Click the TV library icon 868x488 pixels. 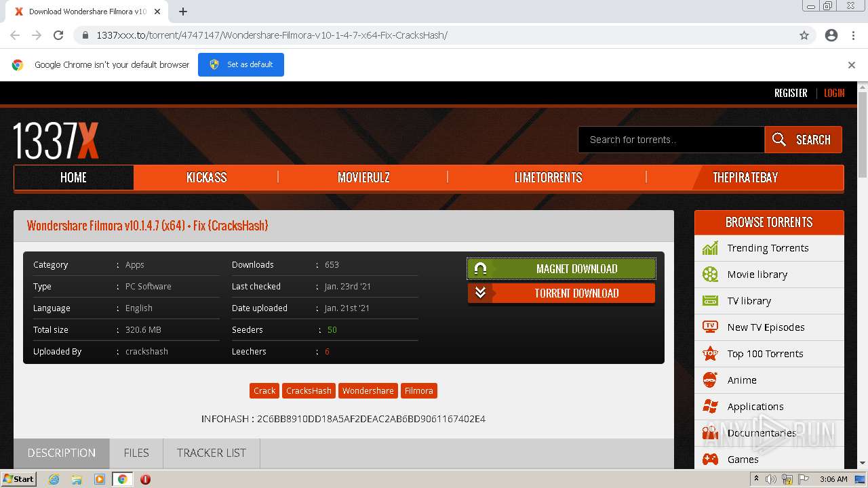[x=710, y=301]
